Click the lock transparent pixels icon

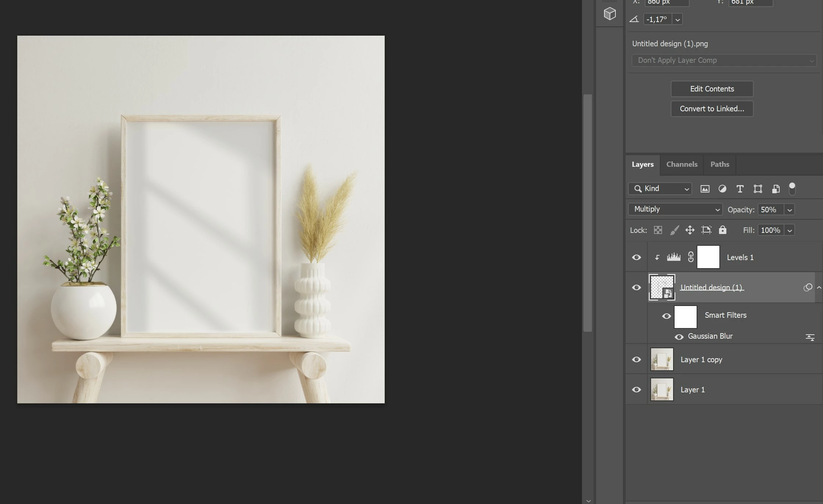[x=658, y=230]
